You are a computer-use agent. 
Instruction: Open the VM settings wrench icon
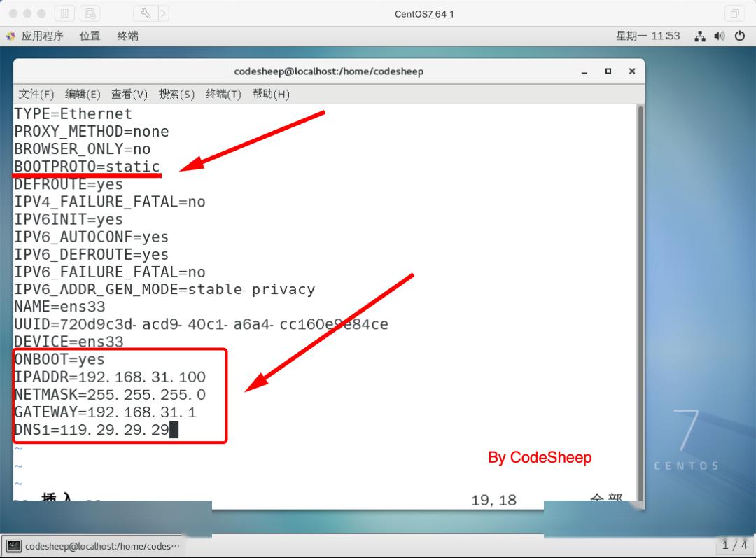tap(145, 13)
